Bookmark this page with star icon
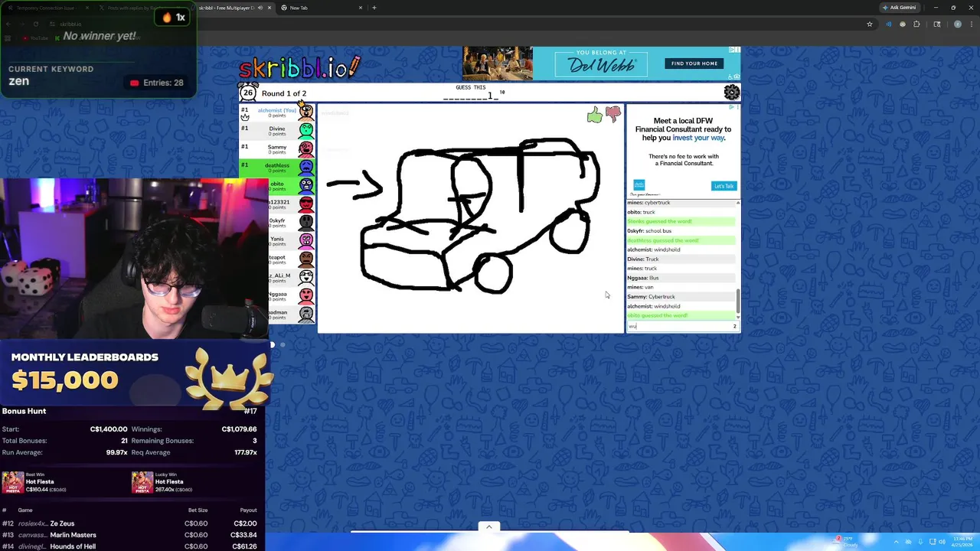The width and height of the screenshot is (980, 551). [870, 24]
